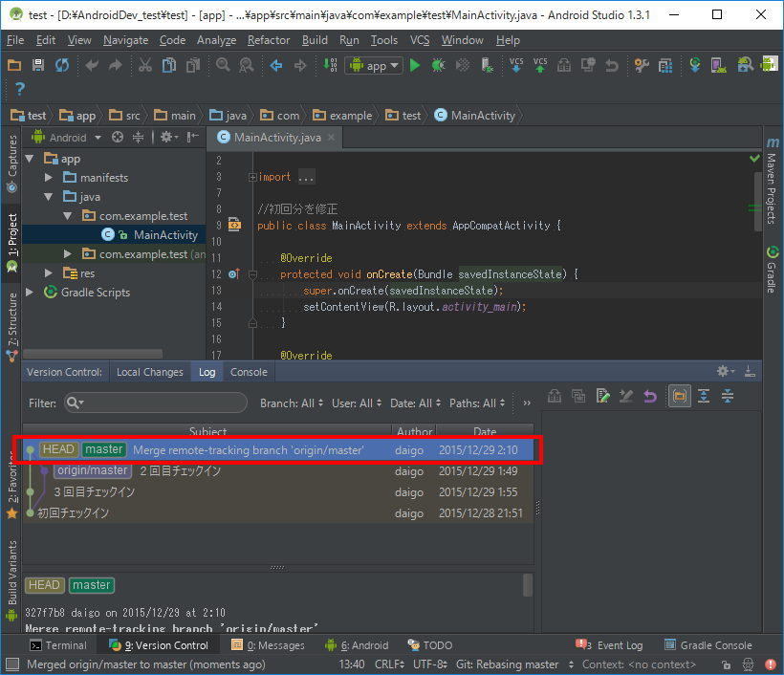Click the toolbar Revert icon

[612, 65]
